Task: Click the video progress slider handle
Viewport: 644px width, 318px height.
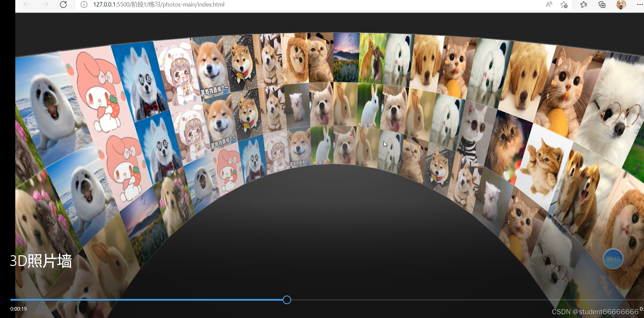Action: click(x=287, y=299)
